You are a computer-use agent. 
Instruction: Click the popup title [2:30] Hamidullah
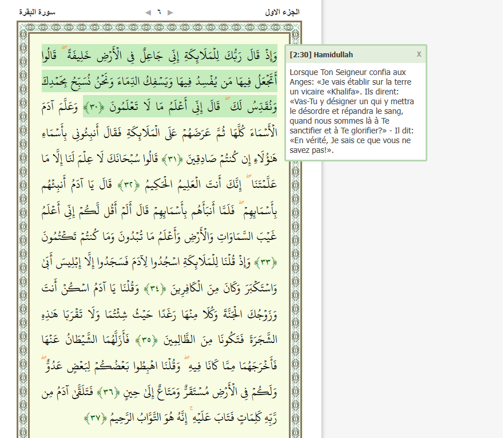pyautogui.click(x=321, y=54)
